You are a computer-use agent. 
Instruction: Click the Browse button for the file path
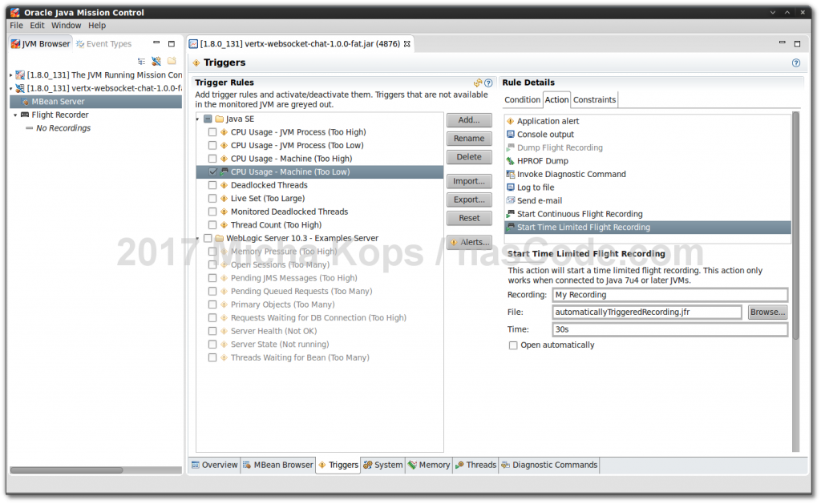click(766, 312)
